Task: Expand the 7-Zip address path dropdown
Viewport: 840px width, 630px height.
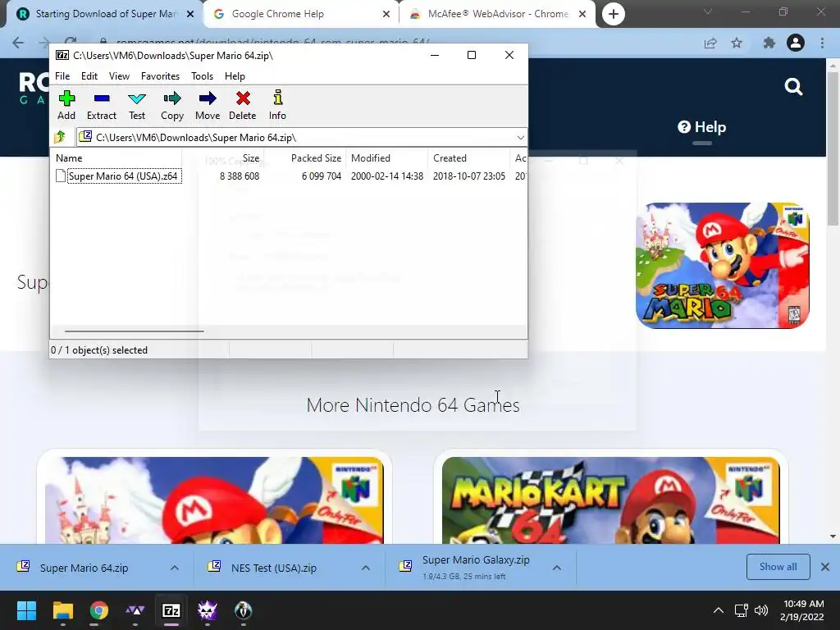Action: 520,138
